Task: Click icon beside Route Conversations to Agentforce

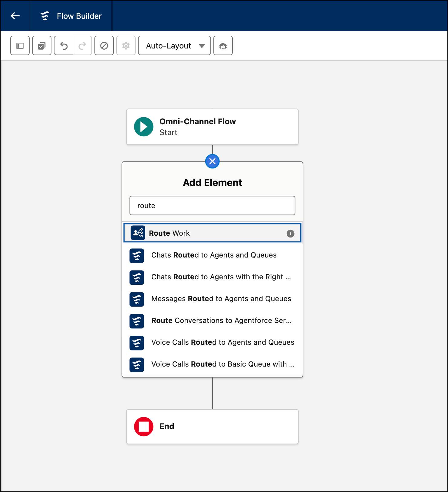Action: coord(137,321)
